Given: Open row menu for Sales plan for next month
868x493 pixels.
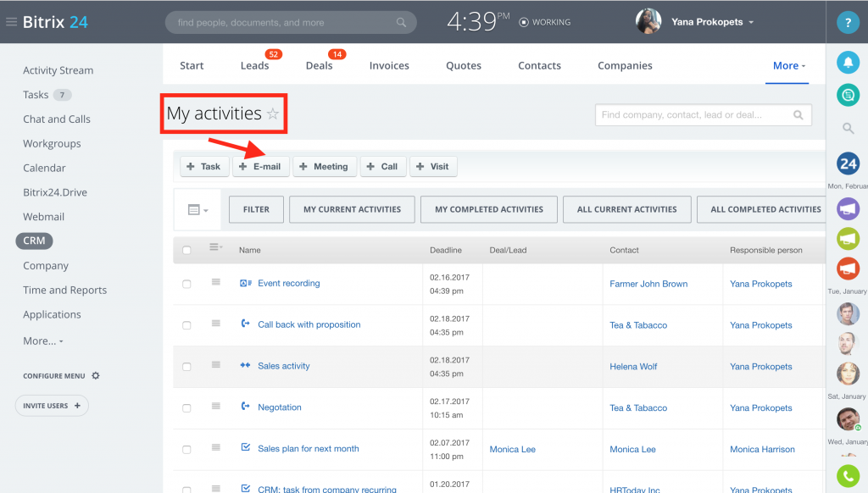Looking at the screenshot, I should (x=216, y=447).
